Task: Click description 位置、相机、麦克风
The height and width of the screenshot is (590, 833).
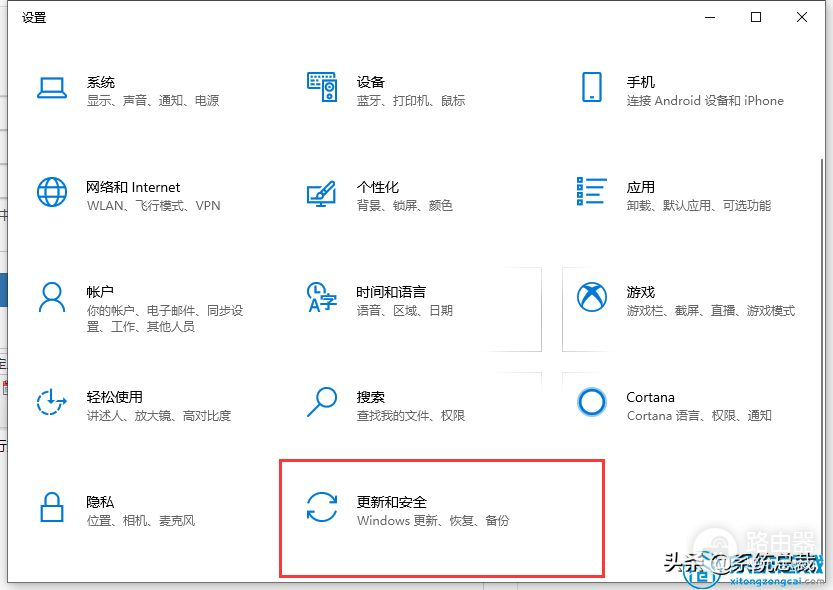Action: click(x=141, y=520)
